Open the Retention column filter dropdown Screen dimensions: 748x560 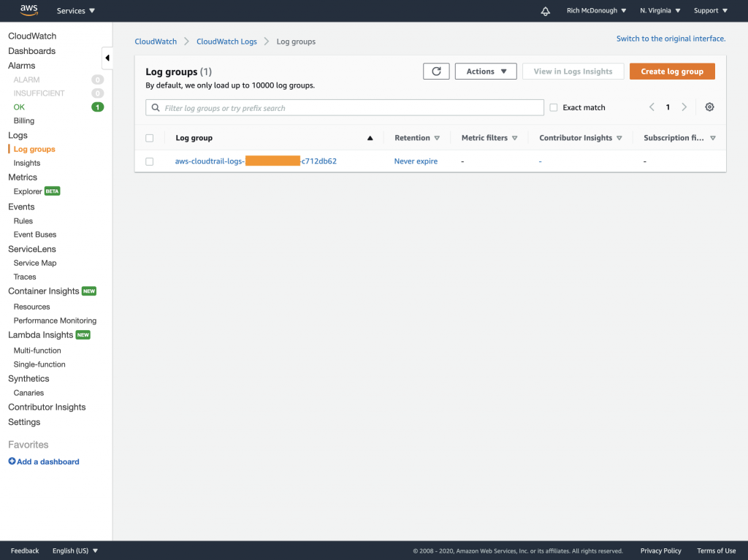pos(436,137)
